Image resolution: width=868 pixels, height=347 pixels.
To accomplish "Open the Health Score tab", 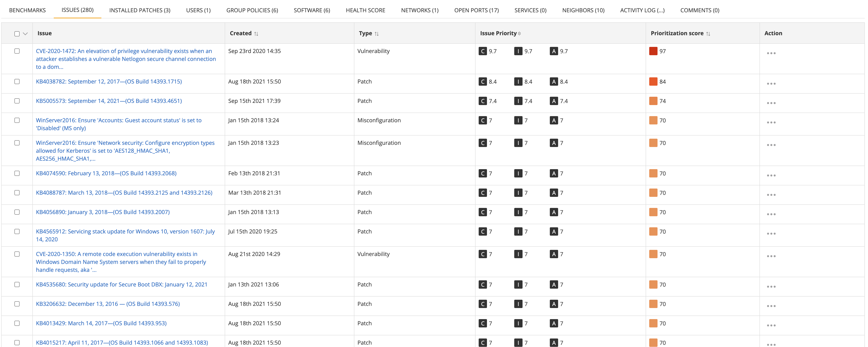I will pos(365,10).
